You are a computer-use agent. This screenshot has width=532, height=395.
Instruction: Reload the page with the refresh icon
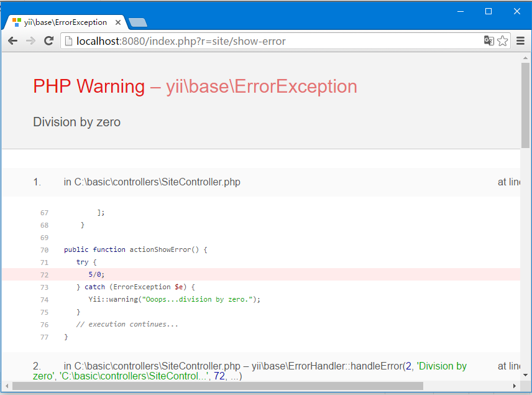pyautogui.click(x=49, y=41)
